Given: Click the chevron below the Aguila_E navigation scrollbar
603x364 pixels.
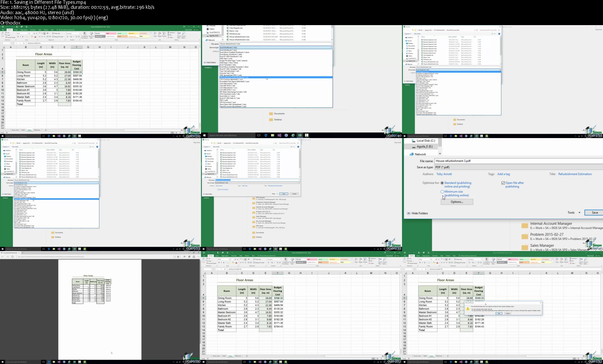Looking at the screenshot, I should pyautogui.click(x=440, y=153).
